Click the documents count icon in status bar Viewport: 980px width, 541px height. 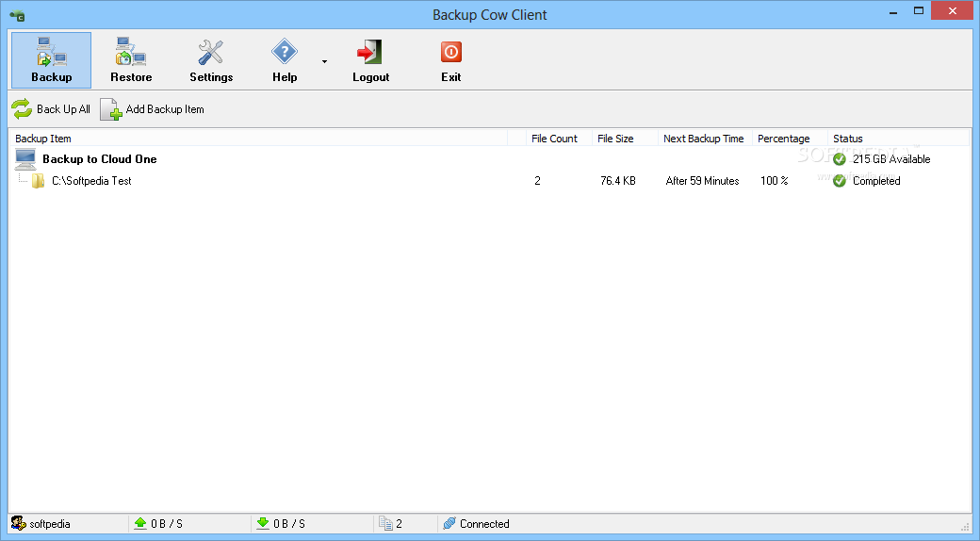point(385,523)
